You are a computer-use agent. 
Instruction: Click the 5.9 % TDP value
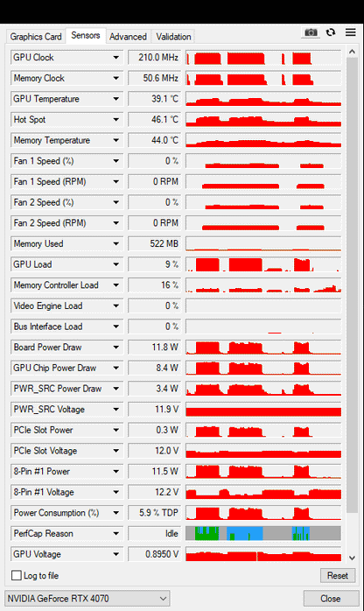click(x=155, y=512)
